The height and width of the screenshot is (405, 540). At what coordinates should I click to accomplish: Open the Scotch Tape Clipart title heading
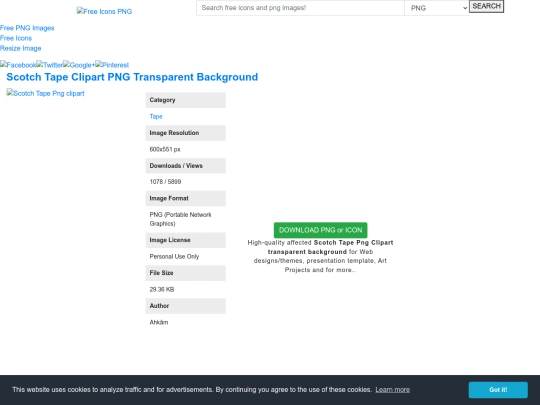[132, 77]
